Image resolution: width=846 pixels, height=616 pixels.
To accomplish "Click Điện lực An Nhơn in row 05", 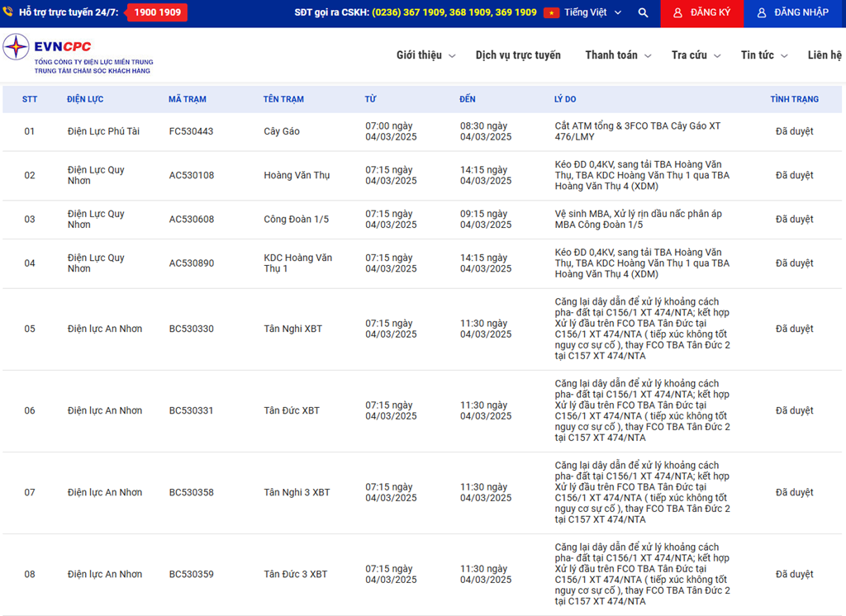I will pyautogui.click(x=105, y=329).
